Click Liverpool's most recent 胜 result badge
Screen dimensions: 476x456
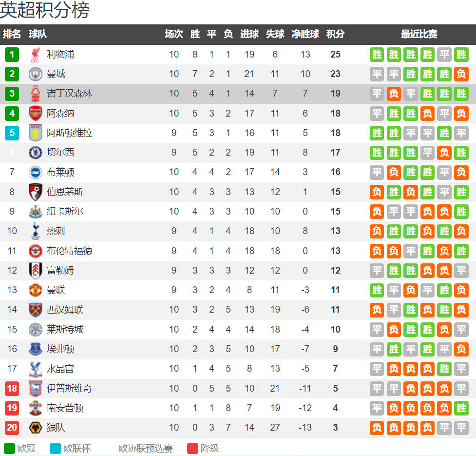[461, 55]
